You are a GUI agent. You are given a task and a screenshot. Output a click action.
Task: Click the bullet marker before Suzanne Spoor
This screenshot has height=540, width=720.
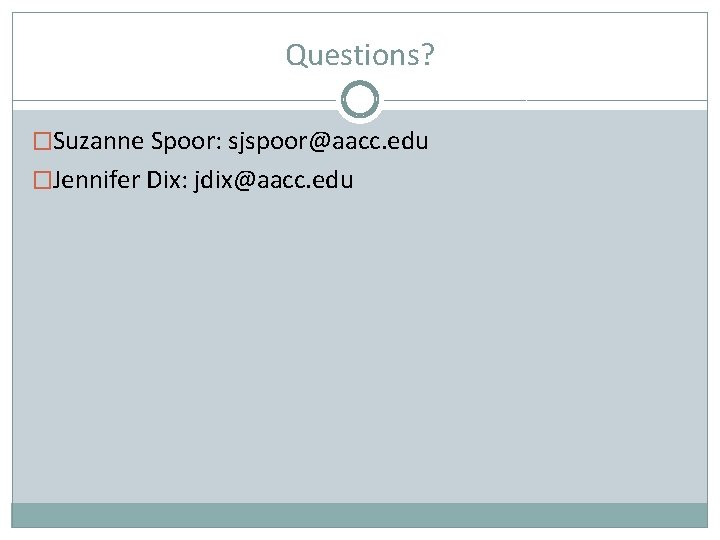click(x=41, y=142)
